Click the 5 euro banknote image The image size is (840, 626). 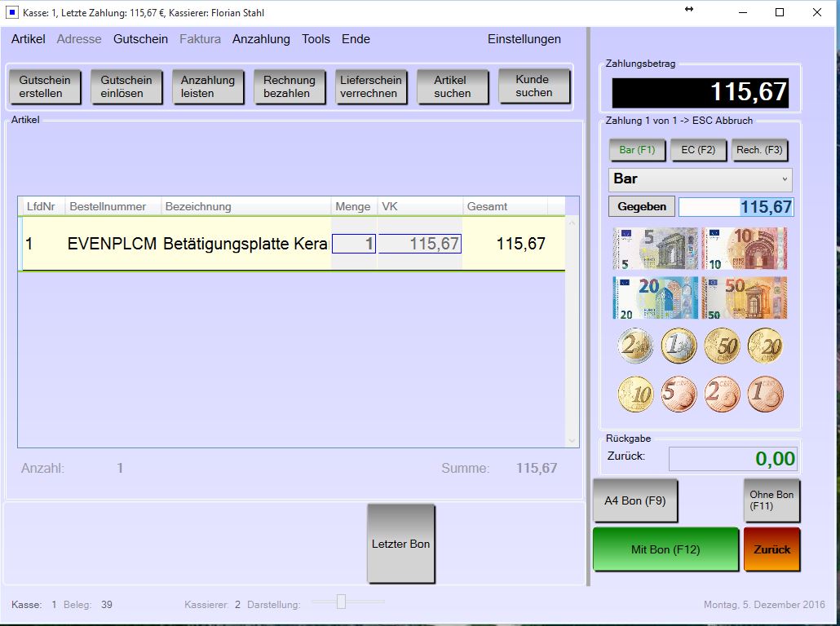[x=656, y=249]
